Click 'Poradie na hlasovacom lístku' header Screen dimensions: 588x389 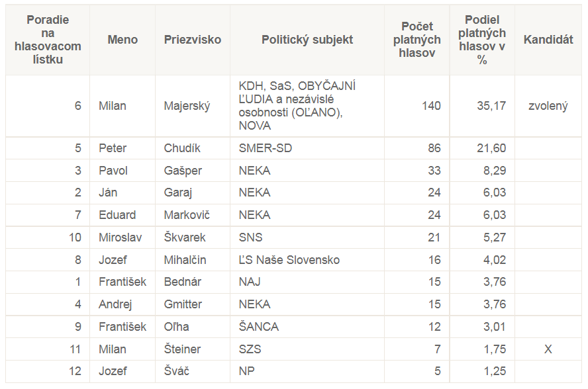tap(48, 40)
